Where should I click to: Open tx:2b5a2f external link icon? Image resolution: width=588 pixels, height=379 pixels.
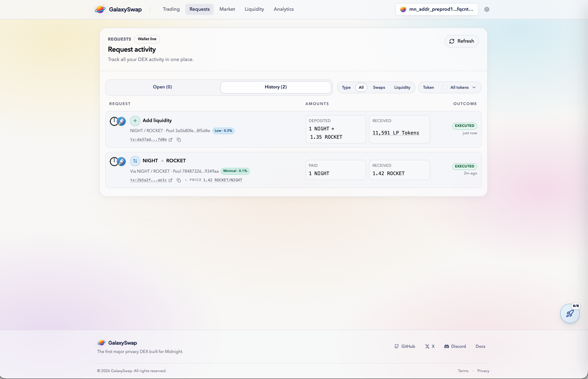pos(170,180)
